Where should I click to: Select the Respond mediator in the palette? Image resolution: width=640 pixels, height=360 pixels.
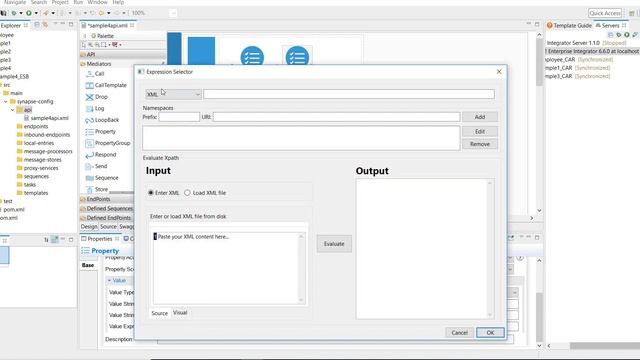101,155
